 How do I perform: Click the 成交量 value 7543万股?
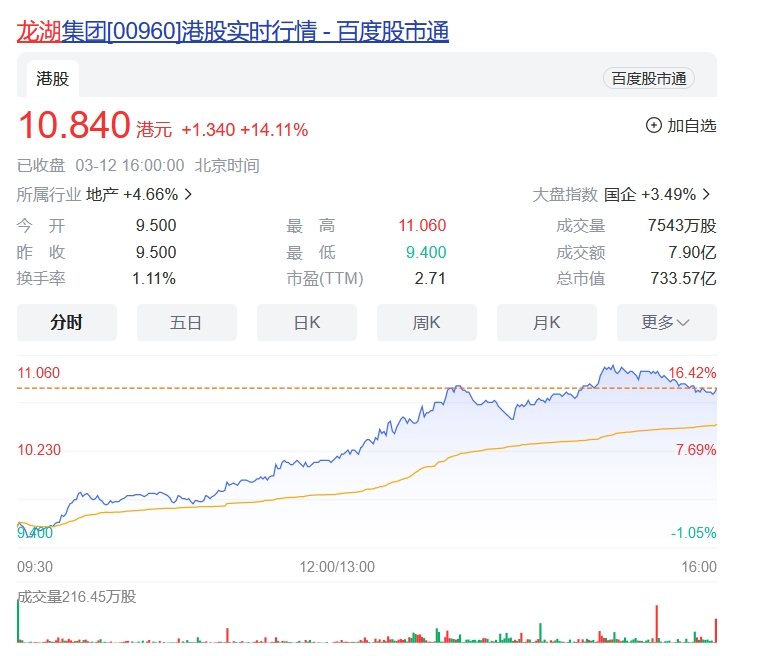point(682,226)
